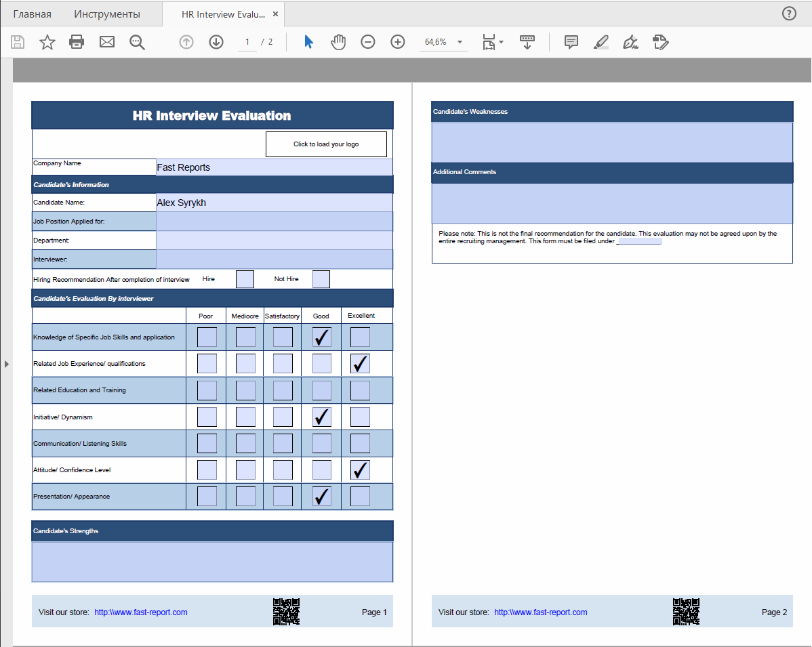Image resolution: width=812 pixels, height=647 pixels.
Task: Open the zoom level dropdown arrow
Action: (x=460, y=42)
